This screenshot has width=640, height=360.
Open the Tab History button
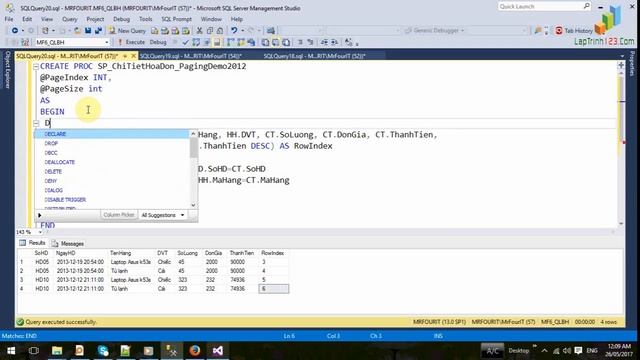point(574,31)
